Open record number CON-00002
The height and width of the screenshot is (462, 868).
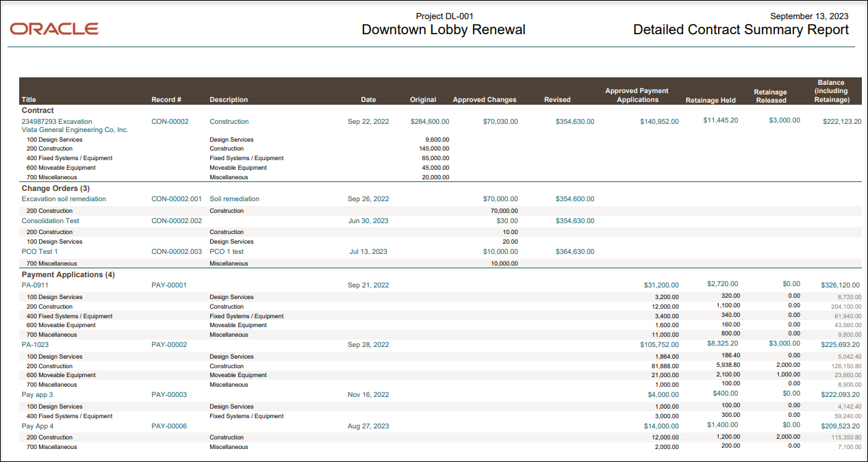tap(170, 121)
